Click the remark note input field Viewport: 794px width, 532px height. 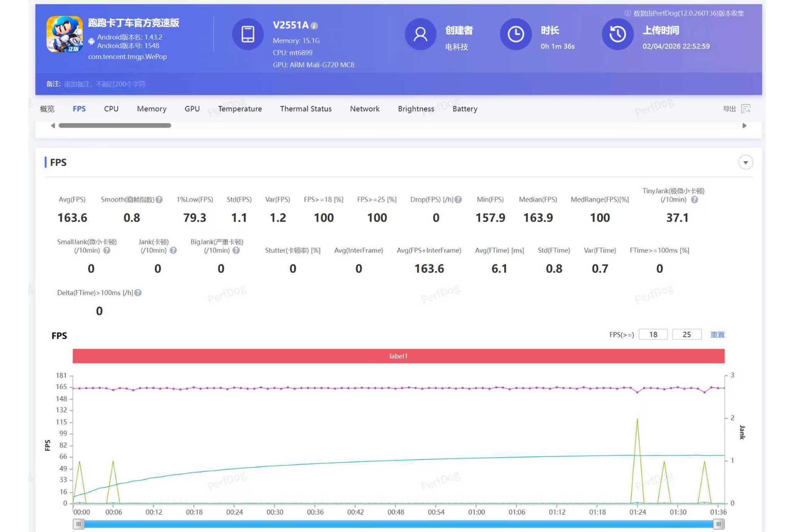pyautogui.click(x=105, y=84)
